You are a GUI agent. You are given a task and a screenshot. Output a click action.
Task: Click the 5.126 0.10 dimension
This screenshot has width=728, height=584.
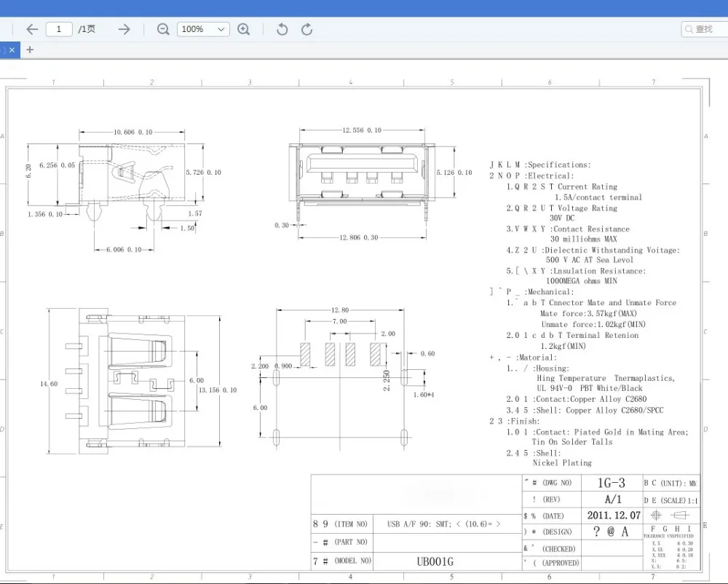[x=454, y=173]
